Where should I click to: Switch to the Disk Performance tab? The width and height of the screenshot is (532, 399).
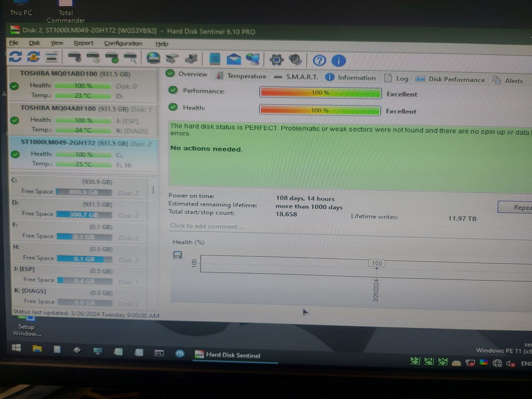(x=450, y=79)
